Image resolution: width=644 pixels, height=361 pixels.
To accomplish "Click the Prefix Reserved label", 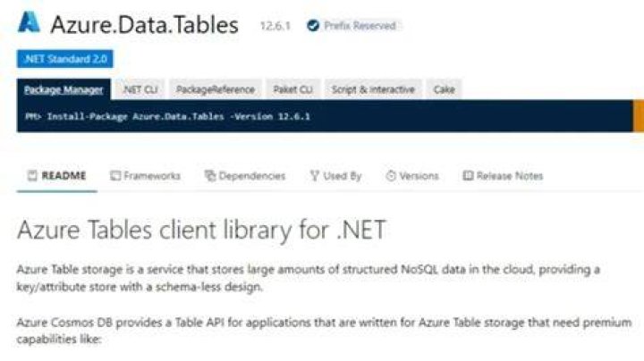I will tap(360, 26).
